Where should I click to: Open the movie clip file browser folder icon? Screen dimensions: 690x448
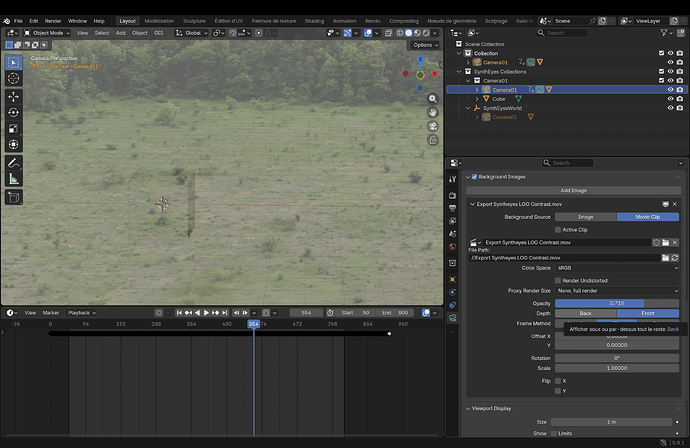click(665, 242)
